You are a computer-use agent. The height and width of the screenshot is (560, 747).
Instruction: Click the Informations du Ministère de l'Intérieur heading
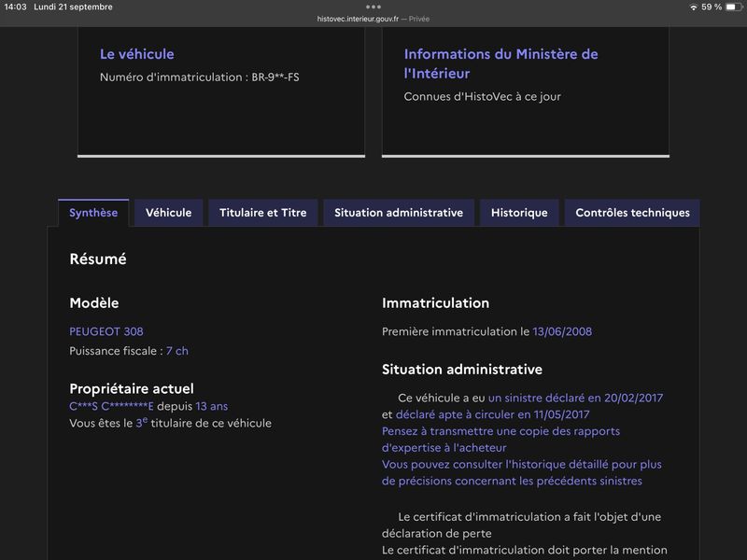[500, 63]
